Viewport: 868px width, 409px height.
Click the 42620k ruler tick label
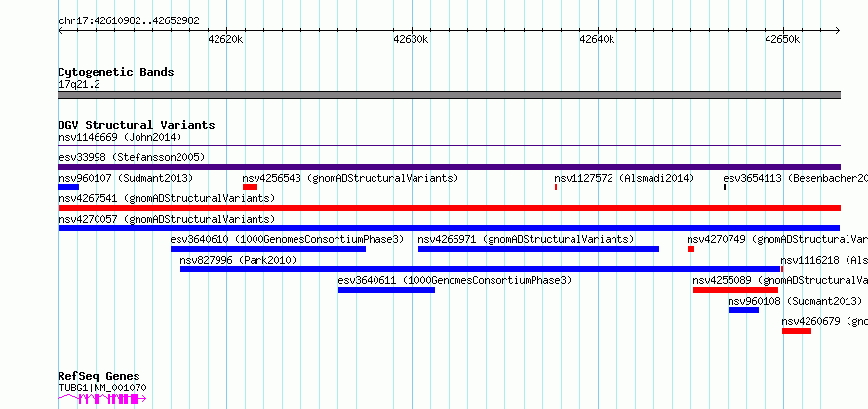(x=226, y=40)
